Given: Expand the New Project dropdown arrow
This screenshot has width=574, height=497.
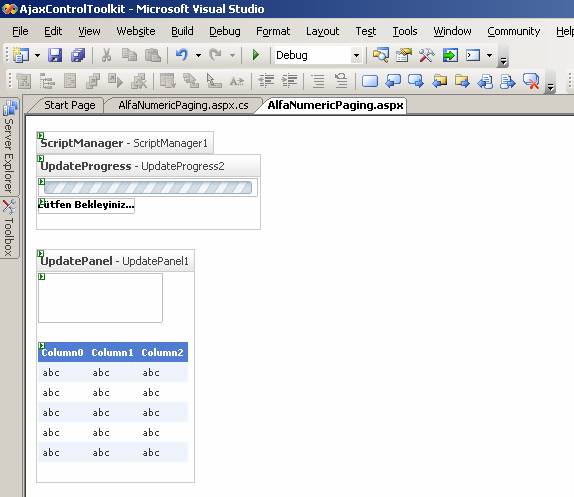Looking at the screenshot, I should [37, 56].
